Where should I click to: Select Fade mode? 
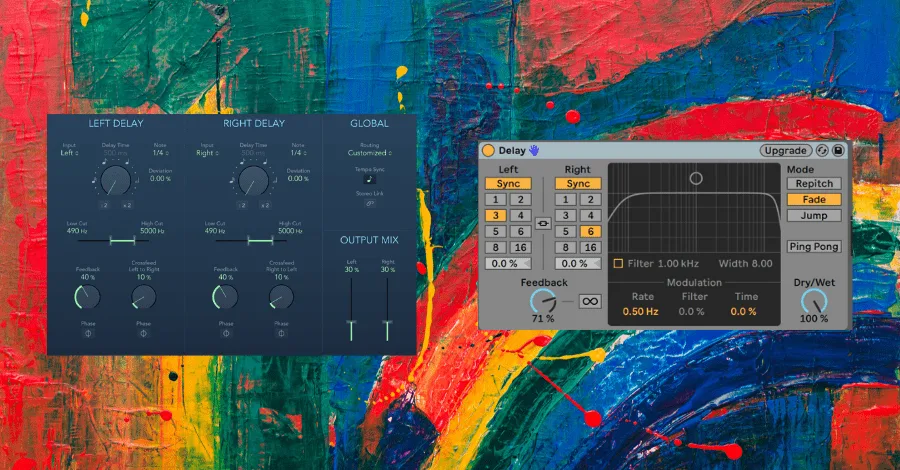814,200
